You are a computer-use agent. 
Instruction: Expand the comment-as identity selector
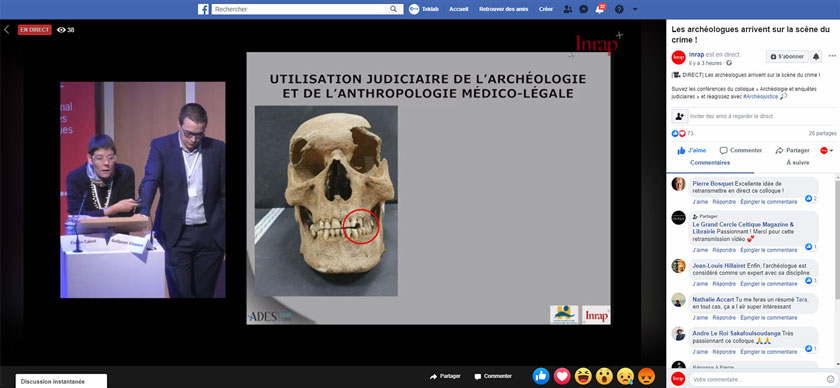[x=827, y=151]
